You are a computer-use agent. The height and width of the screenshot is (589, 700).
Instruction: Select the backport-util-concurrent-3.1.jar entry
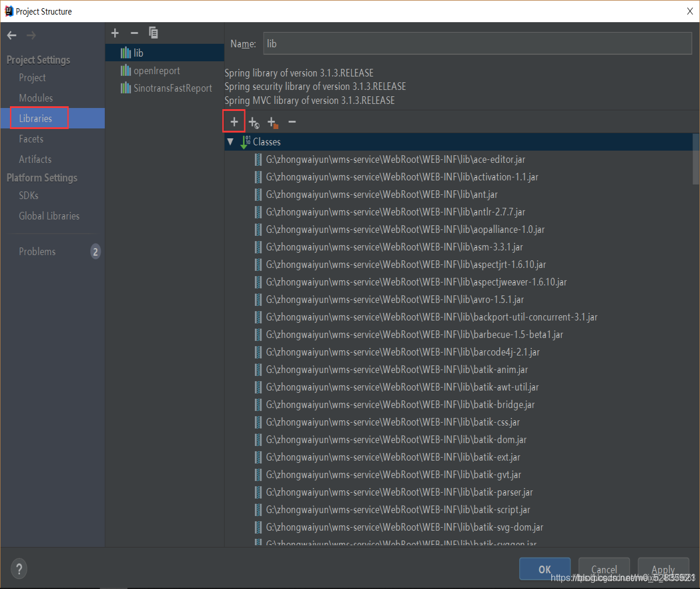(432, 317)
